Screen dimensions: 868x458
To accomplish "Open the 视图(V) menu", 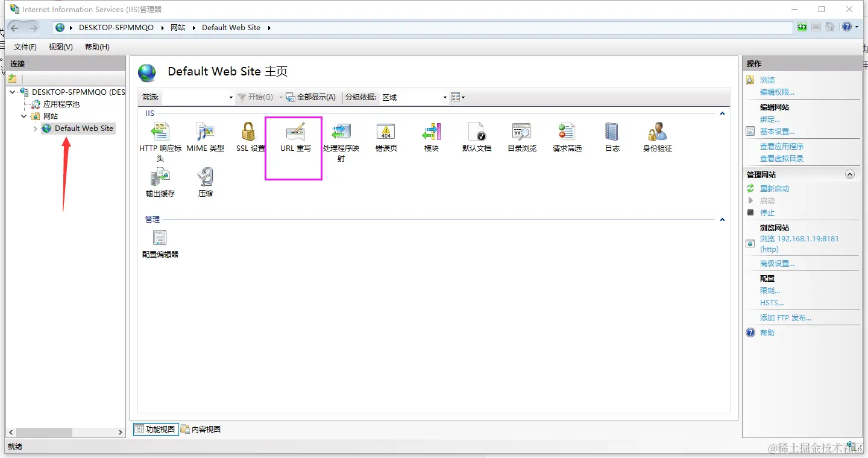I will [61, 47].
